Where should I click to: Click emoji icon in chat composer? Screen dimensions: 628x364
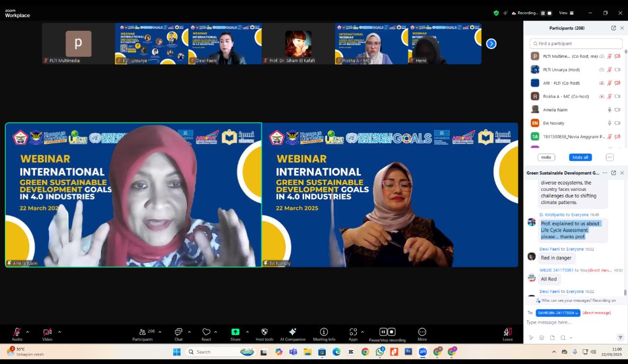542,338
